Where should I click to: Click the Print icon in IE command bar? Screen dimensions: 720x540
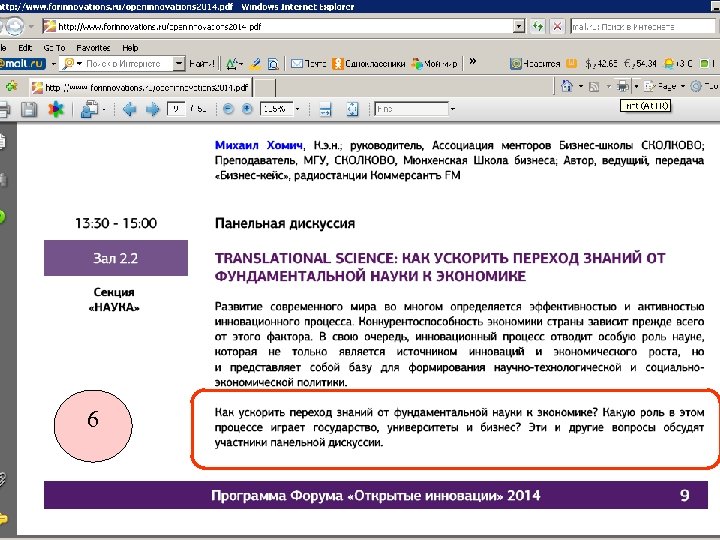[x=623, y=86]
